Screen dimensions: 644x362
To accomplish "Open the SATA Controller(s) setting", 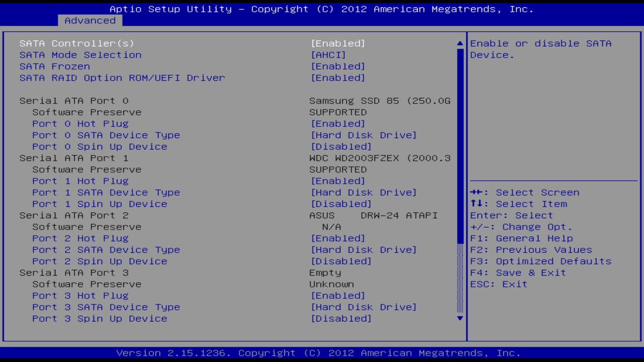I will [x=76, y=43].
